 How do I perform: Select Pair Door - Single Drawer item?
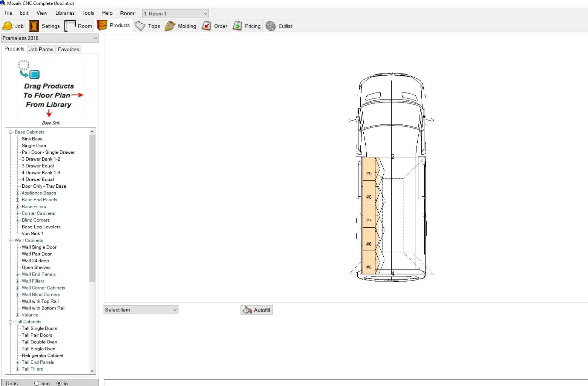(48, 152)
